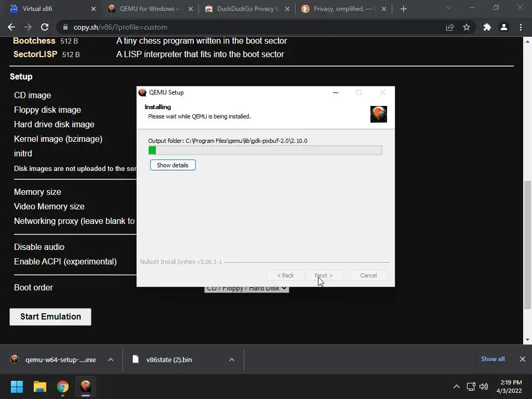Click the Kernel image (bzimage) label
This screenshot has width=532, height=399.
click(x=58, y=139)
